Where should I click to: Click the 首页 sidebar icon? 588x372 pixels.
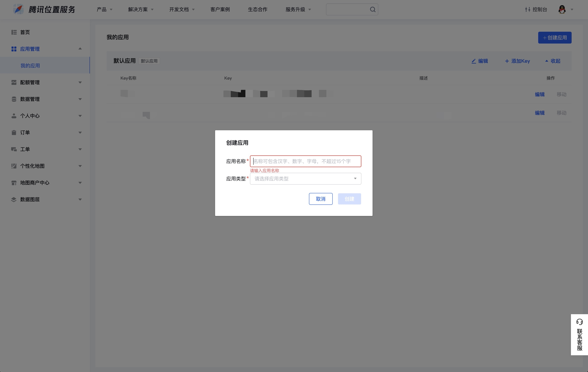coord(14,32)
